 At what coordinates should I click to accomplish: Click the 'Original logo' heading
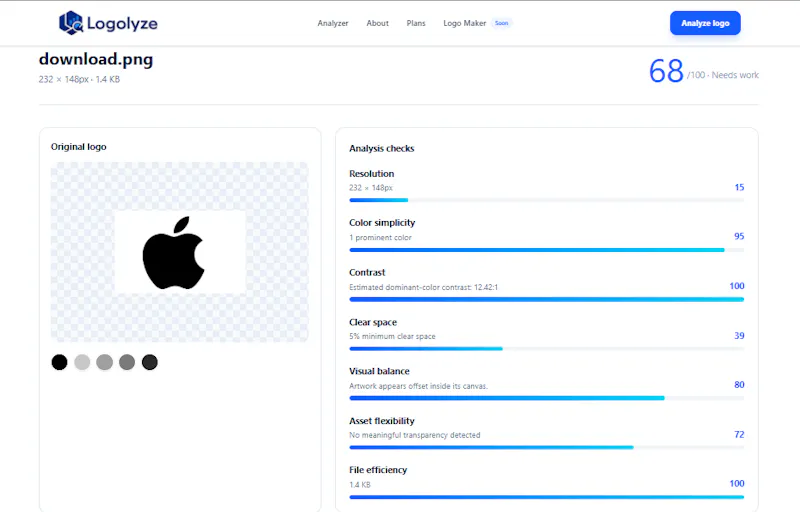pyautogui.click(x=79, y=147)
